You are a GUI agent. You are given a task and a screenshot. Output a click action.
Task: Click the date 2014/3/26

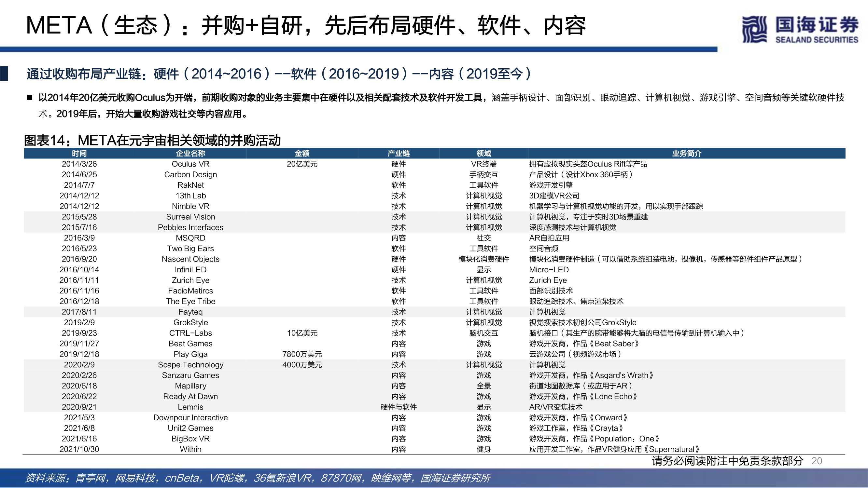pos(79,164)
